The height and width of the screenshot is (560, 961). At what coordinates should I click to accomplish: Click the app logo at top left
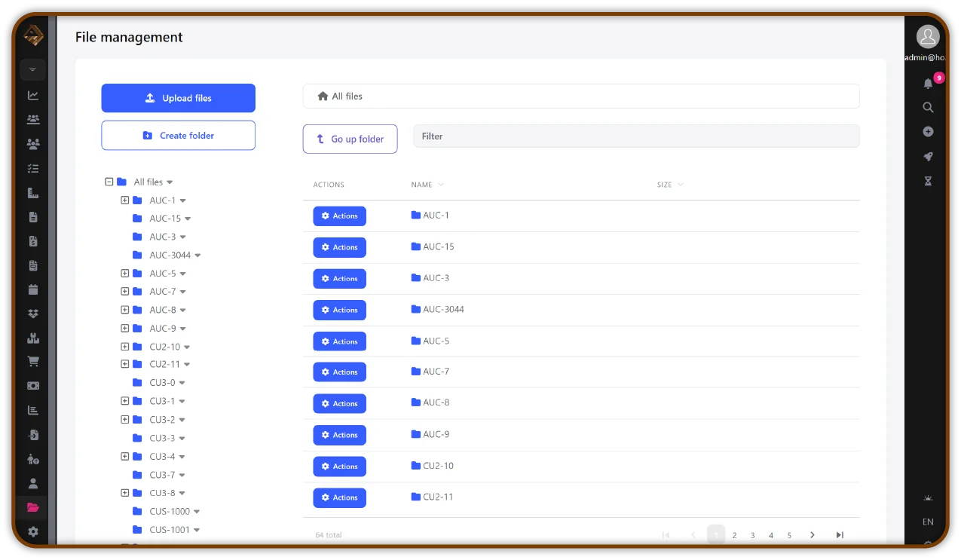point(33,35)
